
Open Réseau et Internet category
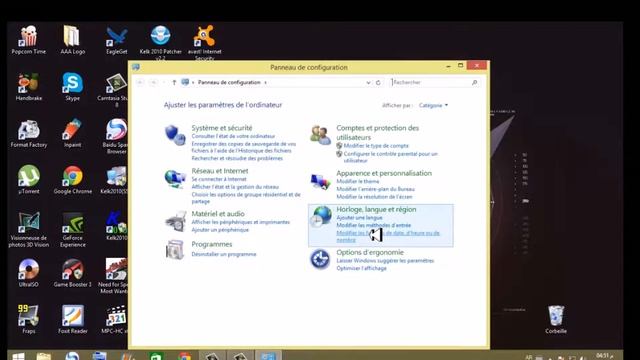pos(220,171)
